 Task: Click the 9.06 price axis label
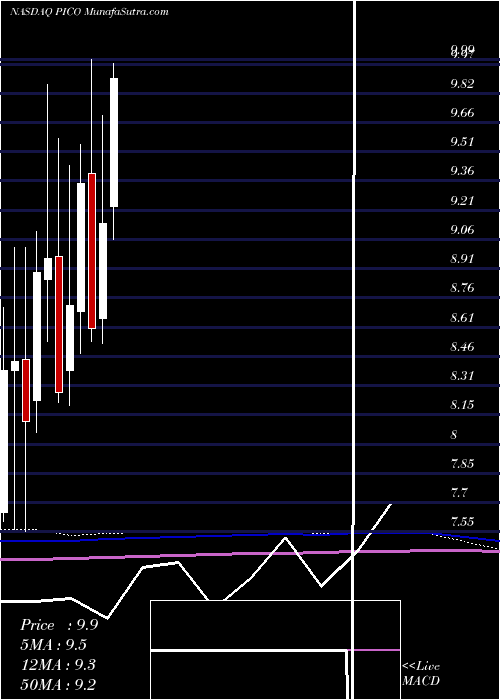click(462, 230)
